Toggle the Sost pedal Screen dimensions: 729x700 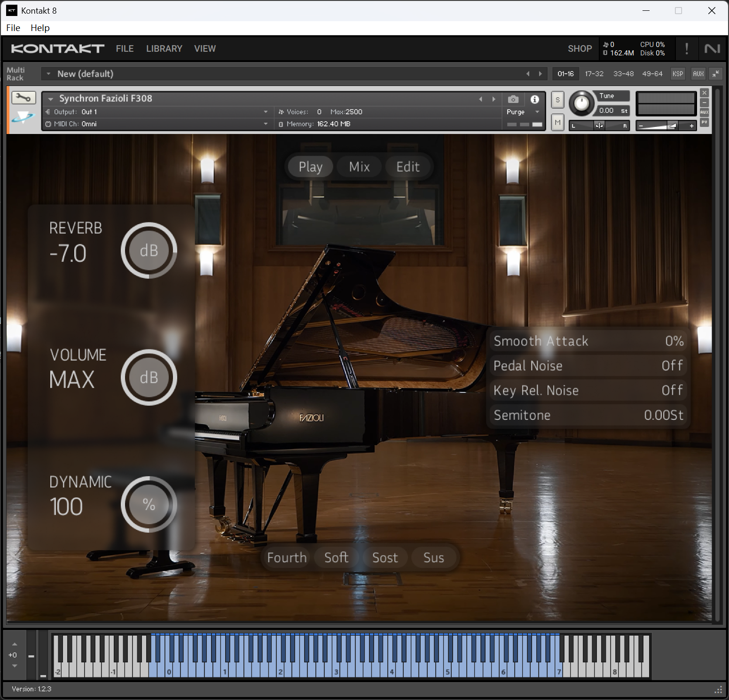point(385,558)
